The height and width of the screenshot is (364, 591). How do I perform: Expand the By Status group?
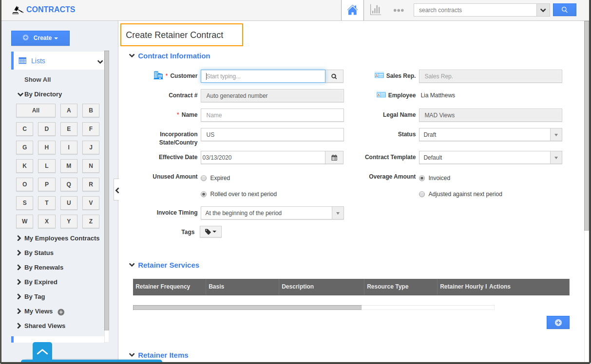(19, 253)
